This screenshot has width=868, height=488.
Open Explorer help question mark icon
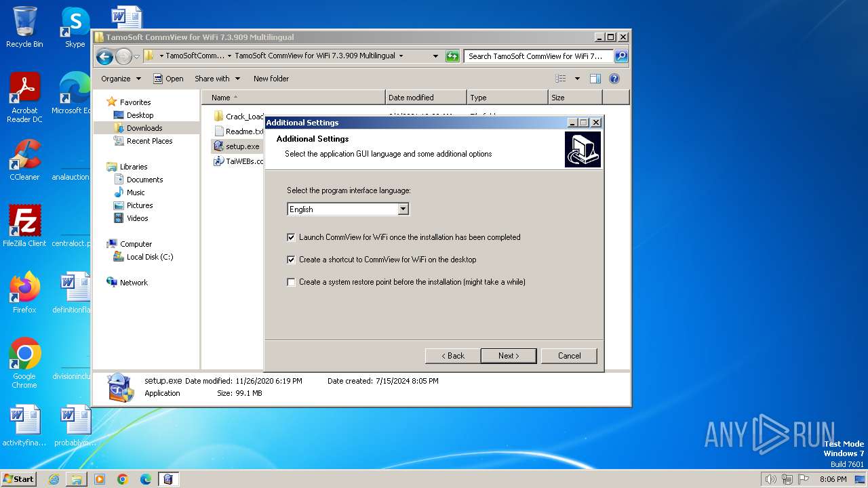pyautogui.click(x=614, y=79)
